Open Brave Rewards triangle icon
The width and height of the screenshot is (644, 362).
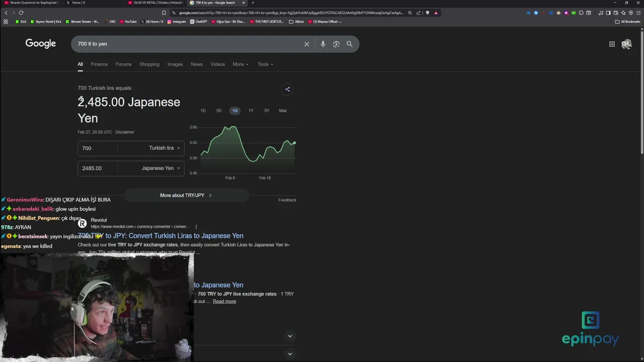coord(436,13)
